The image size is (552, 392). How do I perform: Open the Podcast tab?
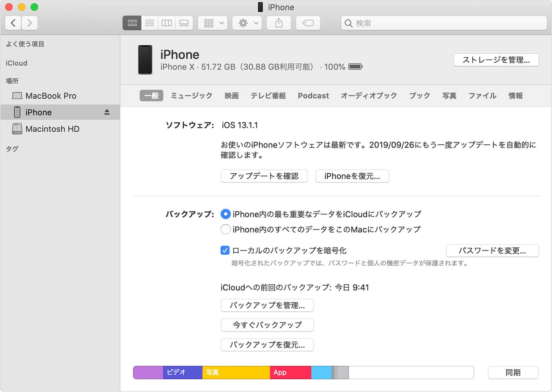[313, 96]
